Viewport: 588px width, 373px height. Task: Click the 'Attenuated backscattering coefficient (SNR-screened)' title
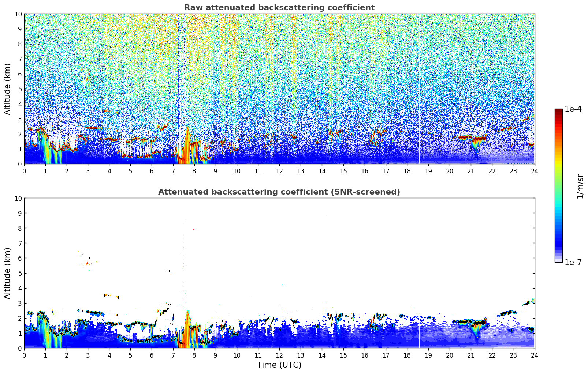(x=279, y=192)
